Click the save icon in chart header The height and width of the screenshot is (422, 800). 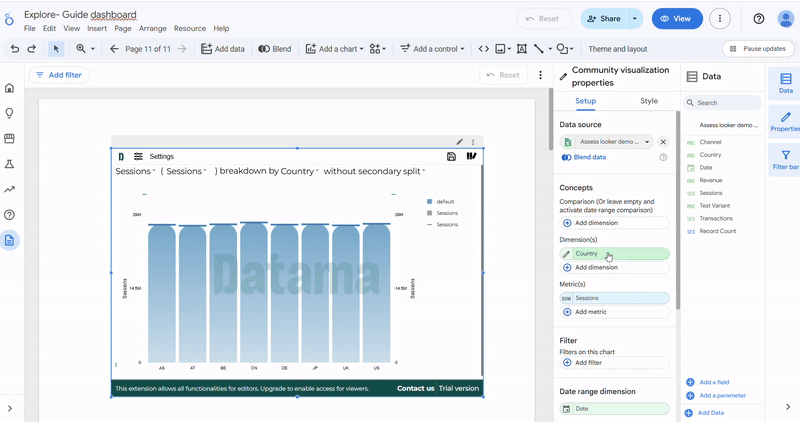452,157
